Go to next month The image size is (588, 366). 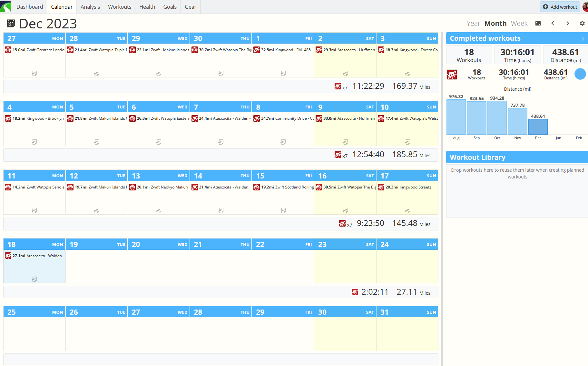point(568,23)
